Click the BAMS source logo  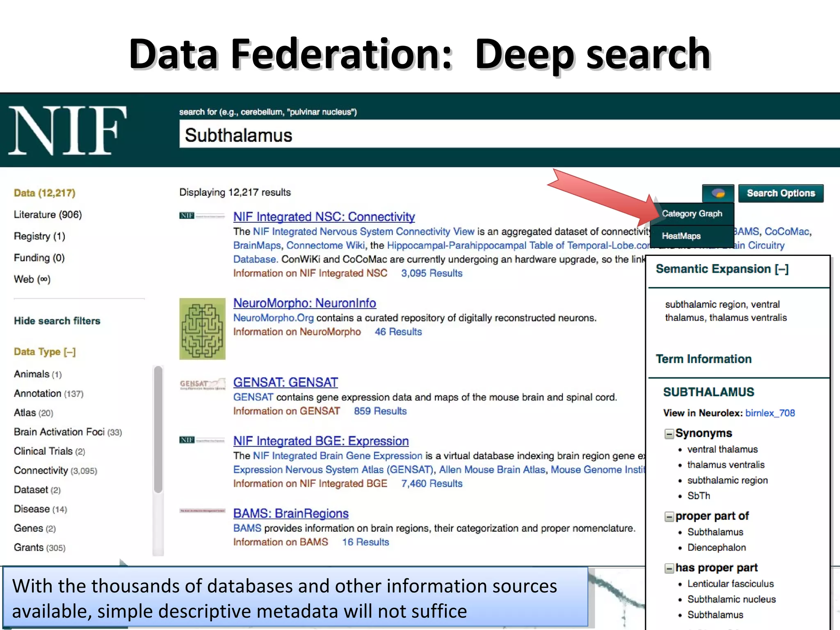point(202,511)
